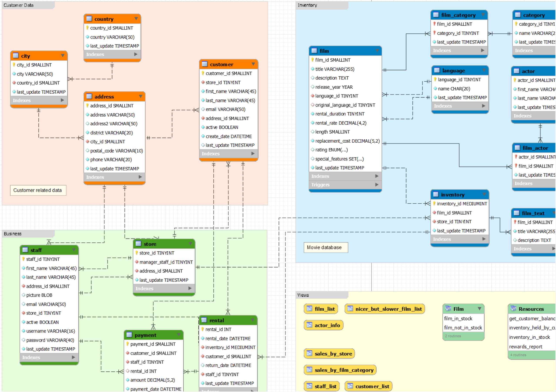Collapse the country table using its header arrow
This screenshot has height=392, width=556.
point(136,19)
